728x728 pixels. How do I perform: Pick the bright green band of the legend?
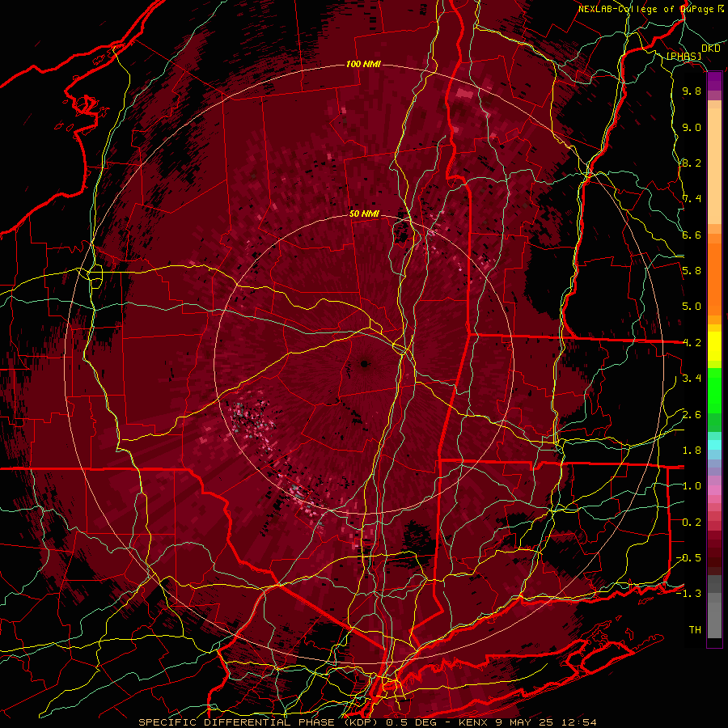pyautogui.click(x=714, y=390)
